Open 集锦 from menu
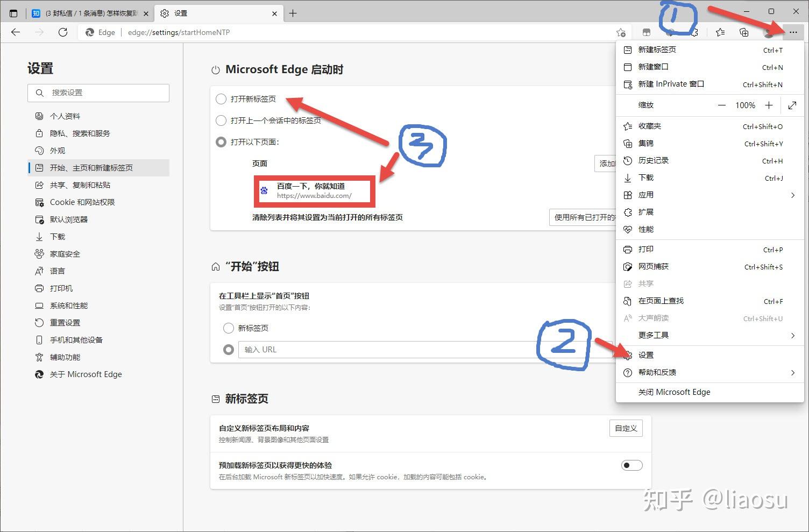 [709, 144]
